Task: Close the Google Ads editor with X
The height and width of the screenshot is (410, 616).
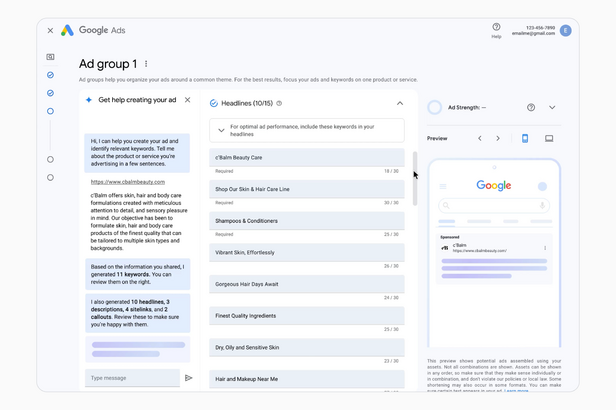Action: click(x=50, y=31)
